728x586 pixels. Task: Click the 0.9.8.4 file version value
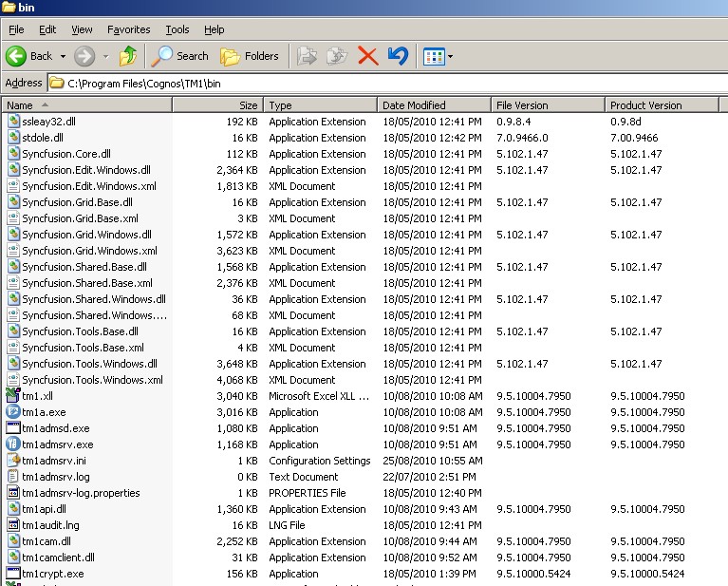point(513,122)
